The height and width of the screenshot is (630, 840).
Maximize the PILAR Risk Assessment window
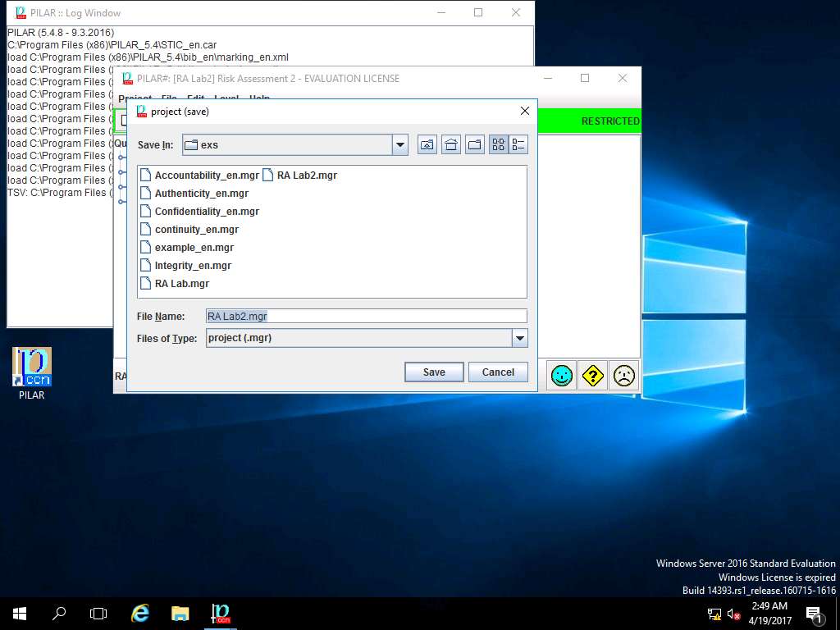585,78
